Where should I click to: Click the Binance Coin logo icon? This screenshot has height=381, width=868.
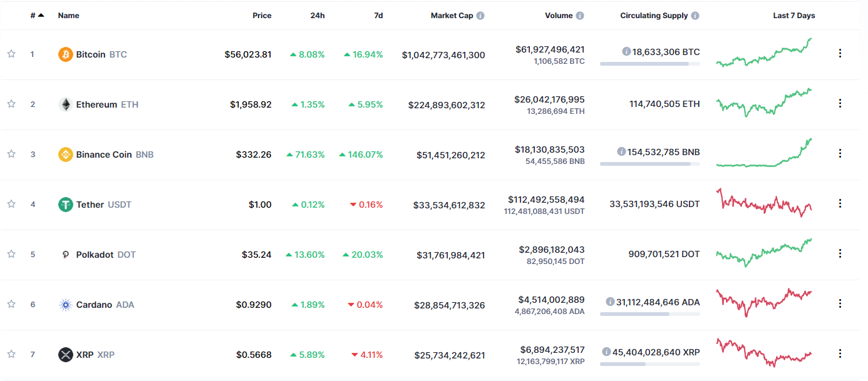66,155
